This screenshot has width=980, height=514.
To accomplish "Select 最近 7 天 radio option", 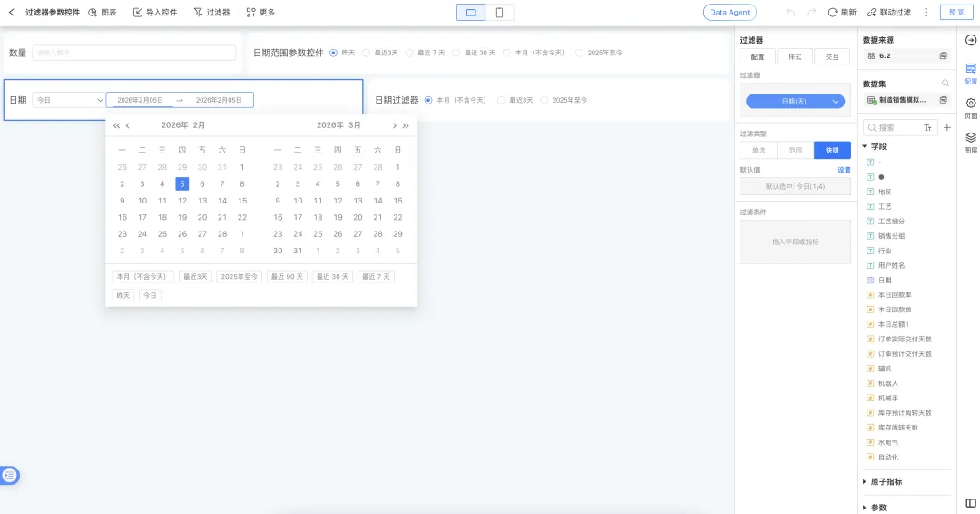I will 408,54.
